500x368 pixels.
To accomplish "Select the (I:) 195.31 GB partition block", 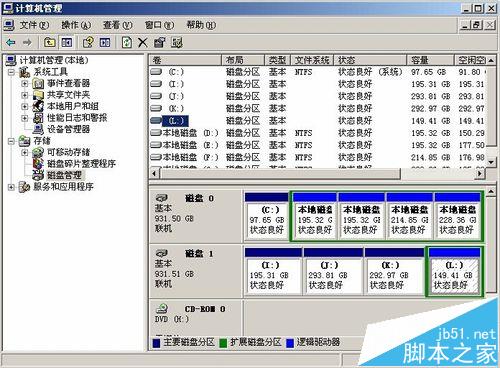I will tap(273, 271).
